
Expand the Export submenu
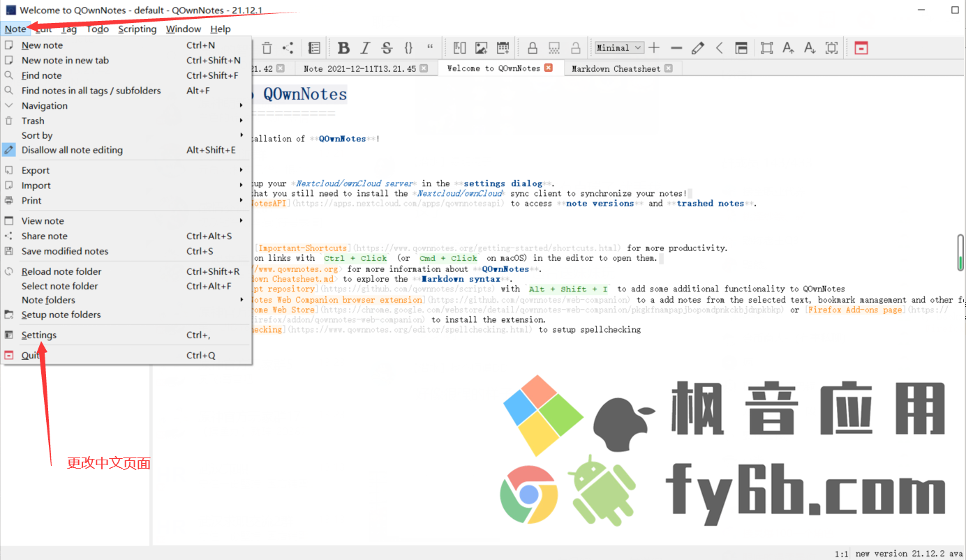click(126, 170)
